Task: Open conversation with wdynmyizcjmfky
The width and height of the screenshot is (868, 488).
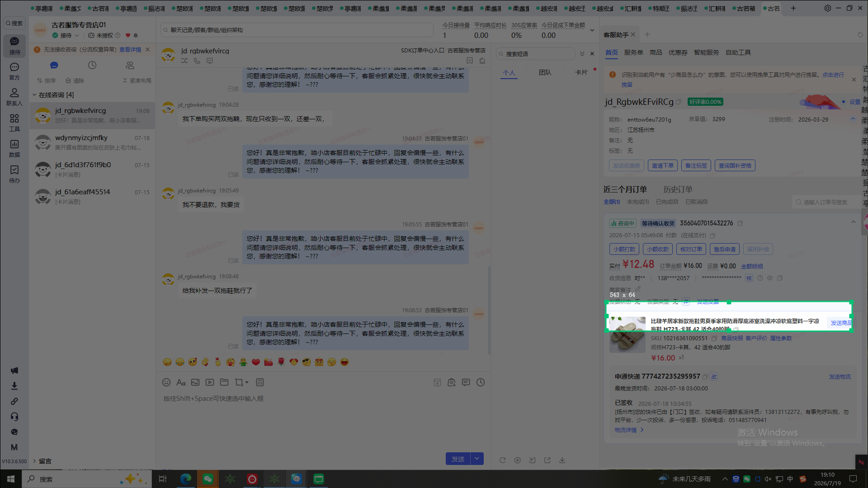Action: click(92, 142)
